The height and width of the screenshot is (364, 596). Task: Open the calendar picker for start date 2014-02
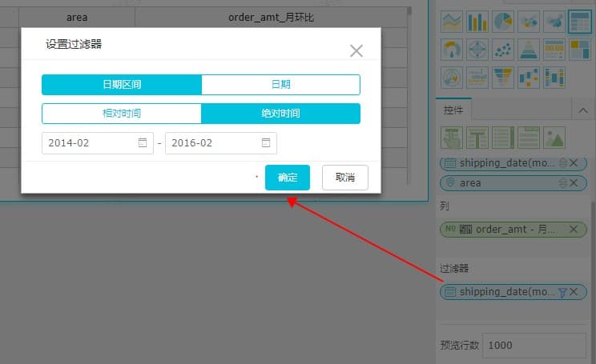coord(143,142)
